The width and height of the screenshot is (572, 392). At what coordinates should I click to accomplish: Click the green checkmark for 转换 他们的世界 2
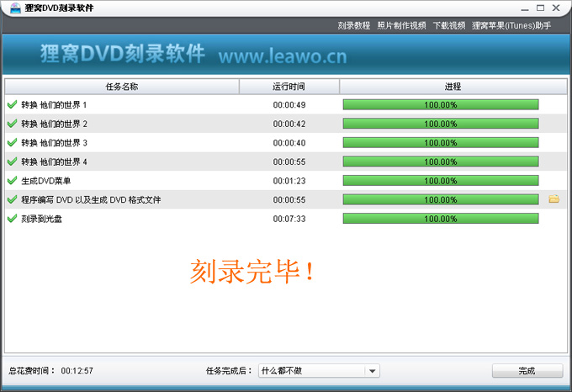(13, 124)
